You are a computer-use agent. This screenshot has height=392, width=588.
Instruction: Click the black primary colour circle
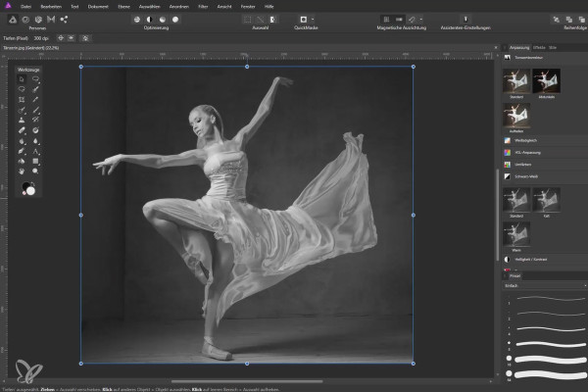[x=25, y=185]
